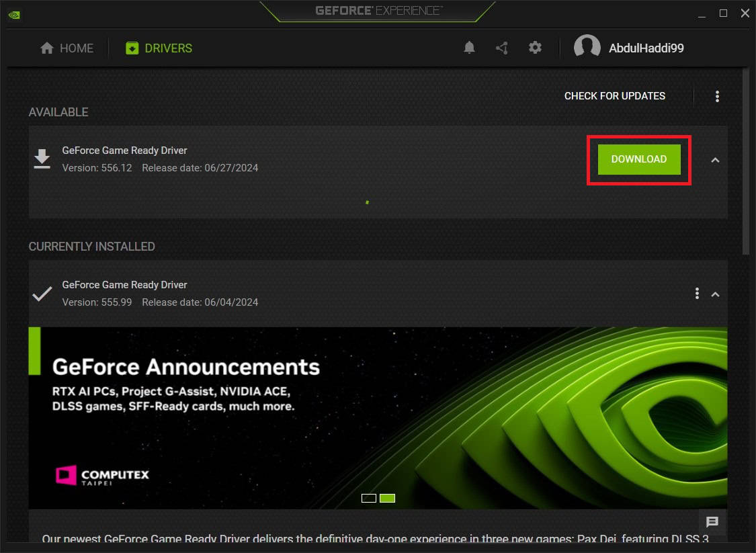
Task: Click Release date: 06/04/2024 text
Action: [200, 302]
